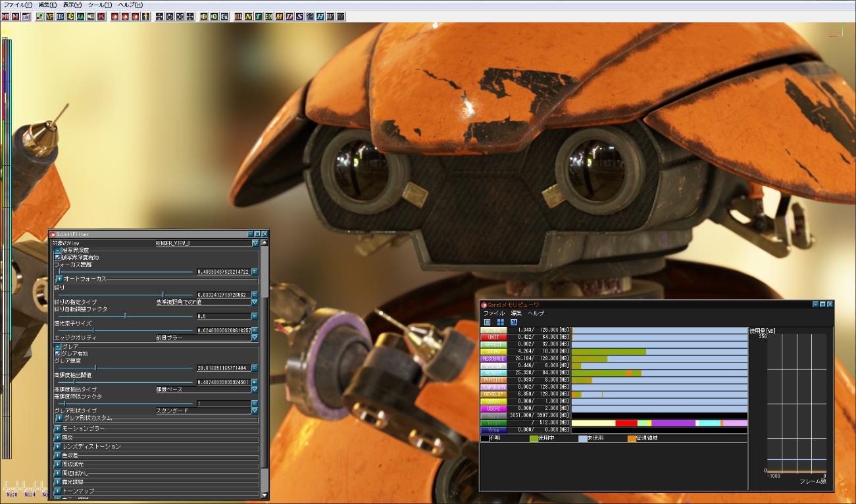Screen dimensions: 856x504
Task: Open the 編集 menu in the memory viewer
Action: (x=516, y=313)
